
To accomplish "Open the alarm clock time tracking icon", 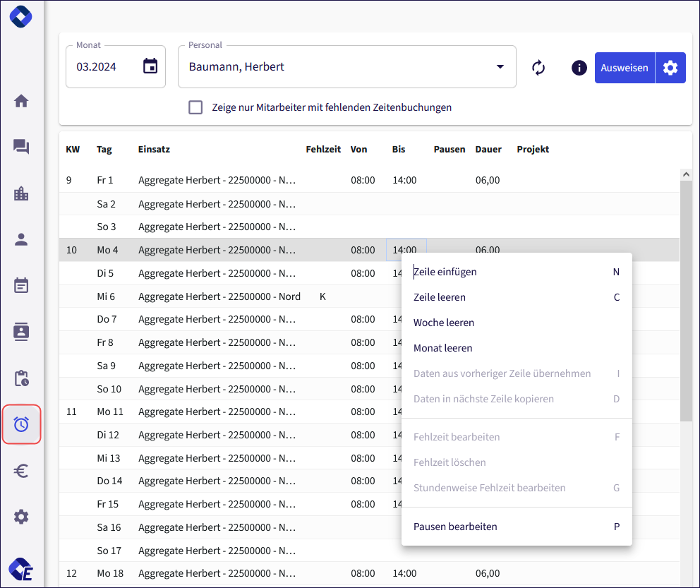I will click(x=21, y=425).
